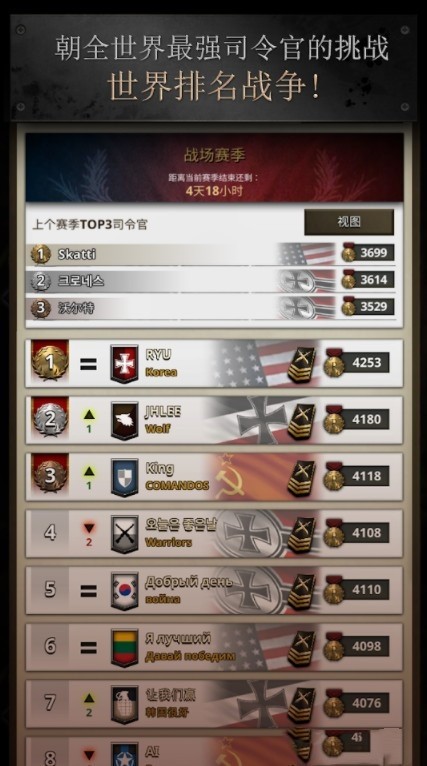Select the bronze rank 3 laurel medal
This screenshot has width=427, height=766.
pos(50,476)
